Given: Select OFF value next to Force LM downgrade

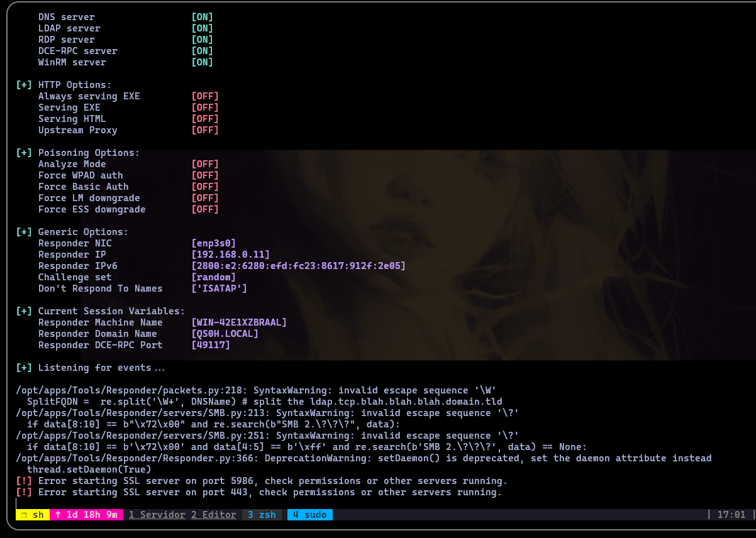Looking at the screenshot, I should 205,198.
